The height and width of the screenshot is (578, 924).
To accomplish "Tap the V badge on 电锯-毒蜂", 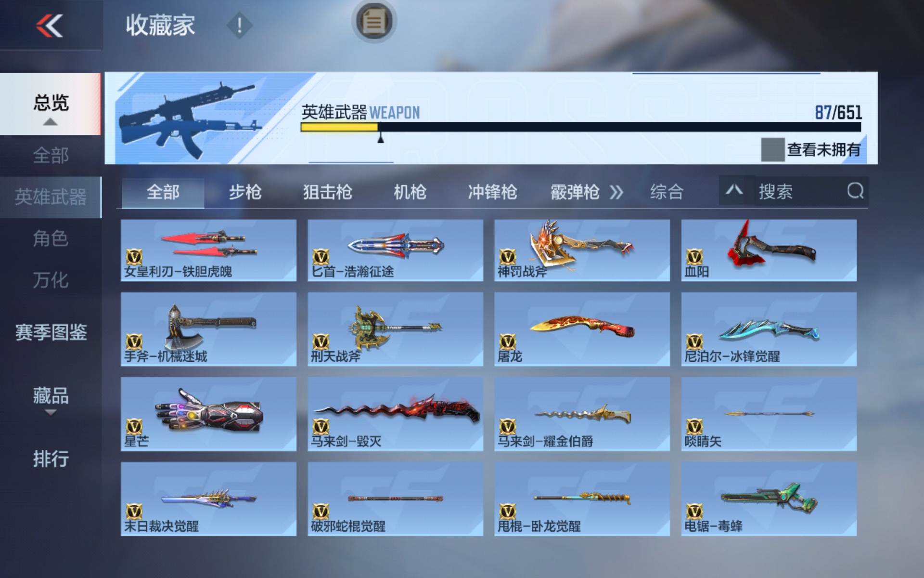I will (x=694, y=511).
